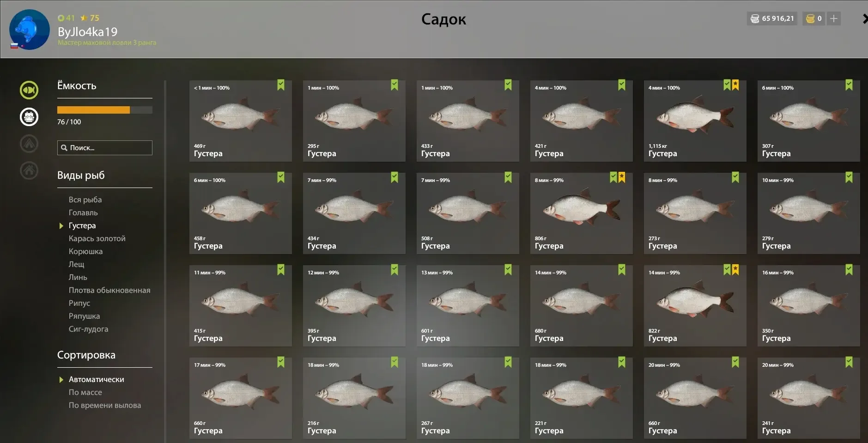868x443 pixels.
Task: Click the gold coins balance icon
Action: [810, 18]
